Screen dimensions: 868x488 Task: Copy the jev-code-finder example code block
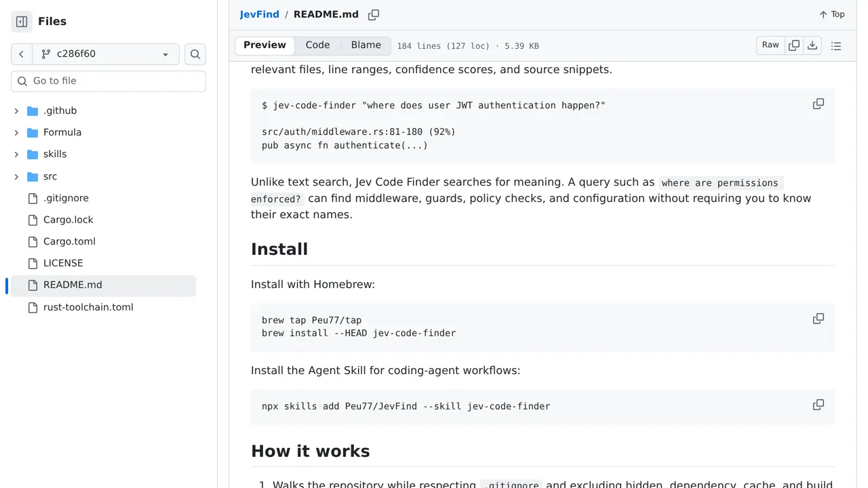tap(818, 104)
